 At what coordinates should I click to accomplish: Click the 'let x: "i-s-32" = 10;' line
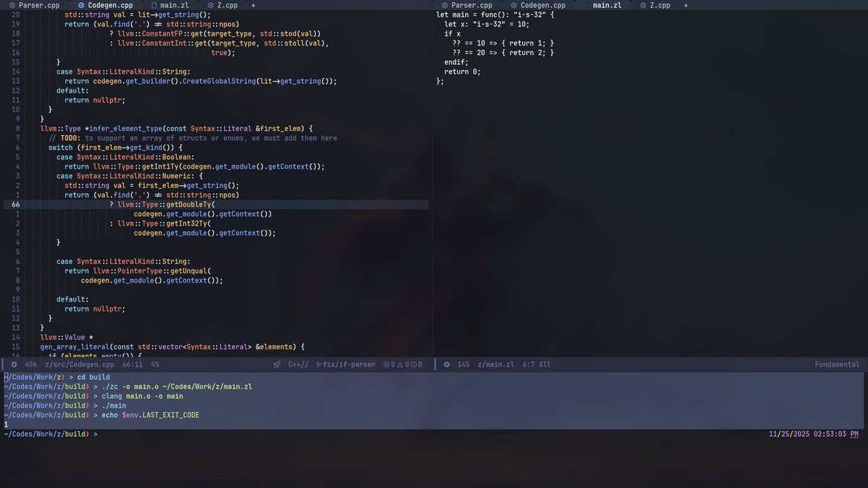point(488,24)
